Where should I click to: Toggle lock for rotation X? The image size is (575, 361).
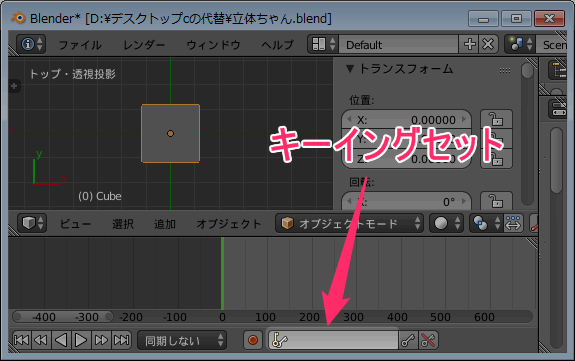click(x=496, y=201)
